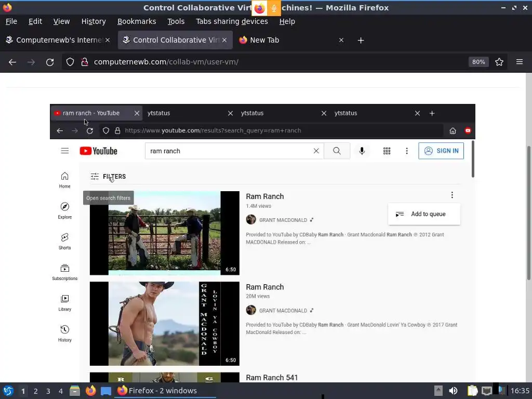Click the red YouTube extension icon
Screen dimensions: 532x399
(x=468, y=130)
